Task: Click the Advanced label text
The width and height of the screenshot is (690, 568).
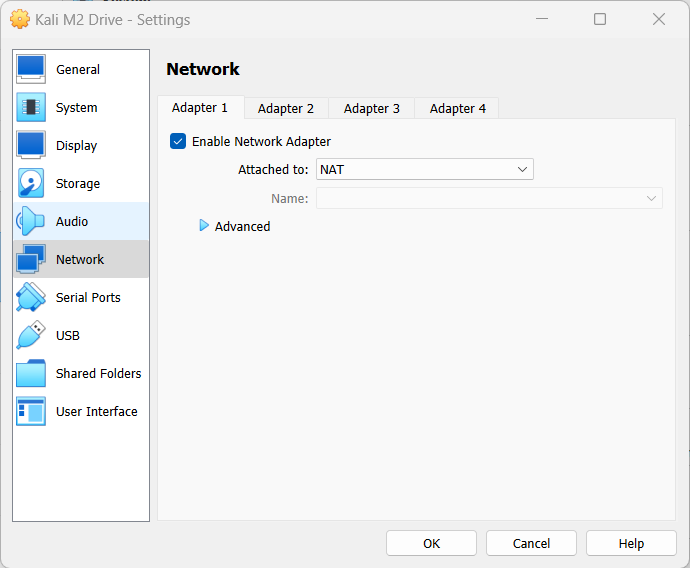Action: coord(242,227)
